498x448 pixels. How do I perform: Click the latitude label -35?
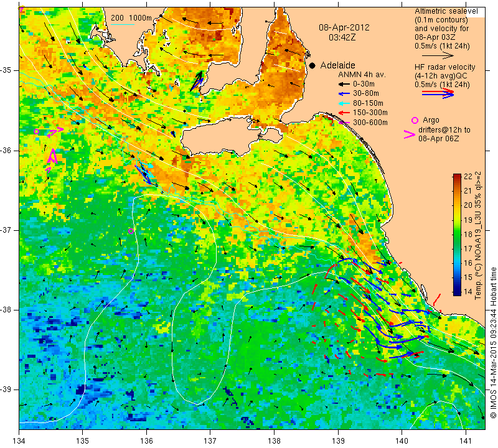point(7,70)
